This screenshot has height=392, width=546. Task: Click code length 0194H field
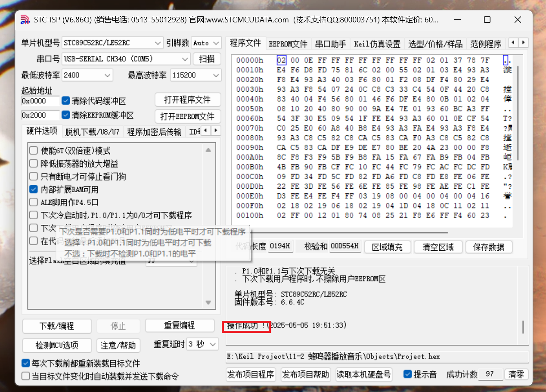280,246
